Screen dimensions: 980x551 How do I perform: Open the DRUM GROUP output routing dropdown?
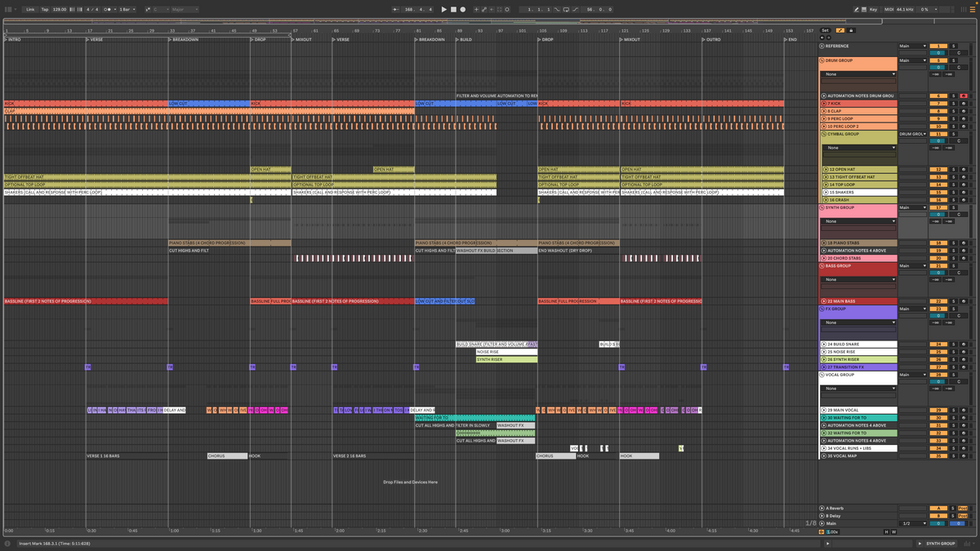pyautogui.click(x=913, y=60)
